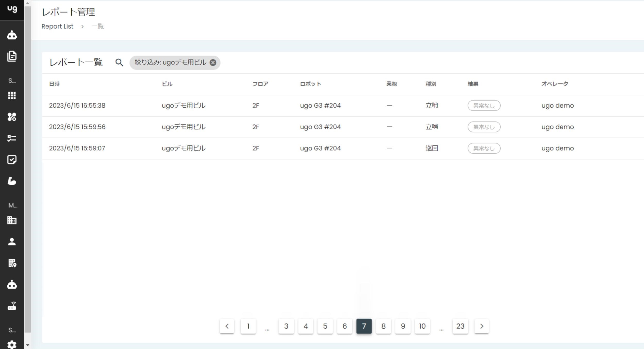The image size is (644, 349).
Task: Click the 異常なし result pill on first row
Action: click(484, 105)
